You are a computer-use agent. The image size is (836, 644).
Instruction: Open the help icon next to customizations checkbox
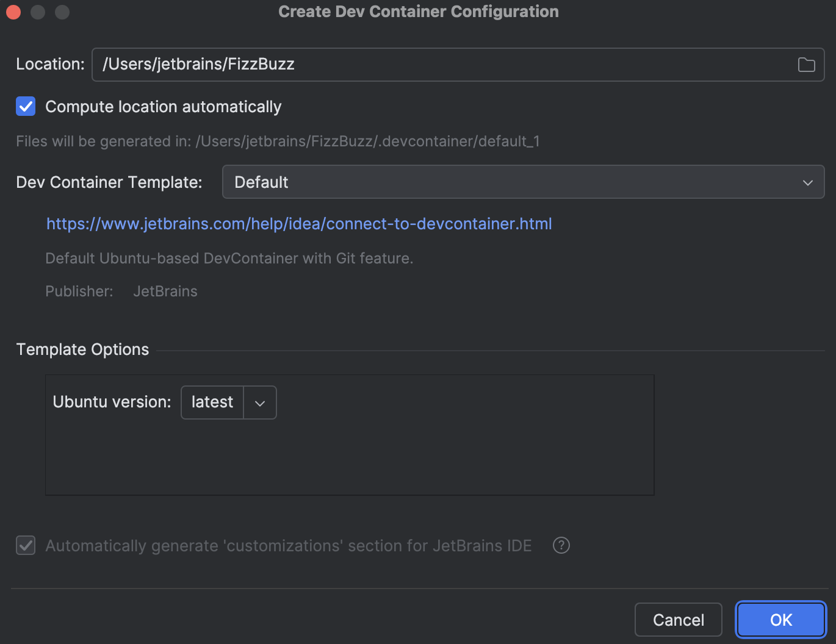tap(561, 545)
